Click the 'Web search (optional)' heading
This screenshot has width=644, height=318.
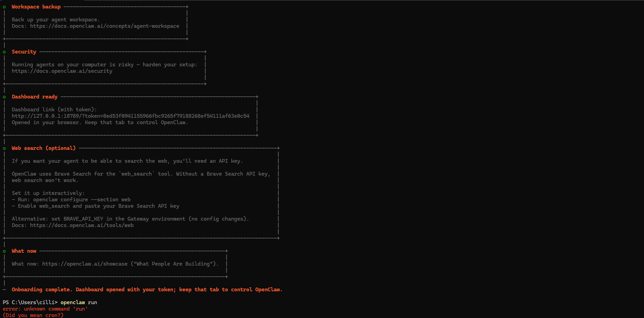44,148
